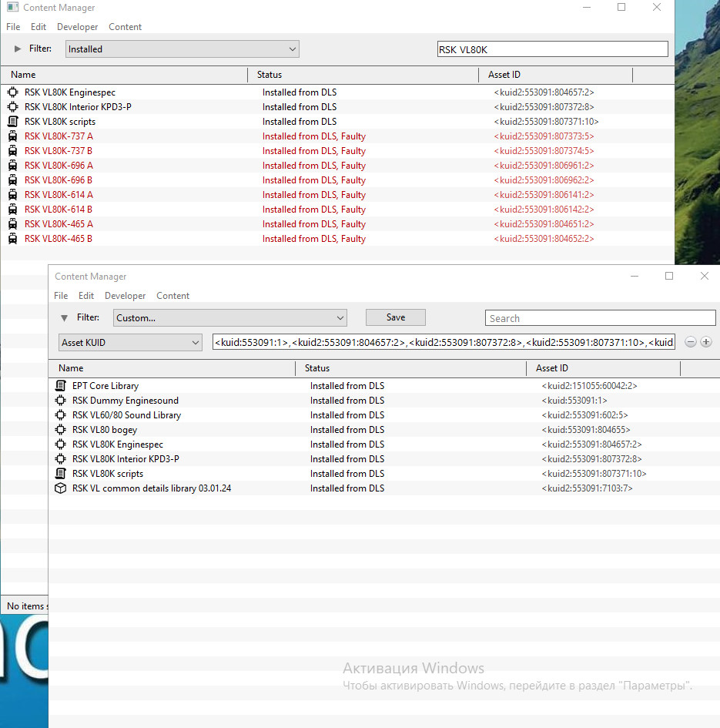Maximize the front Content Manager window
The height and width of the screenshot is (728, 720).
669,276
